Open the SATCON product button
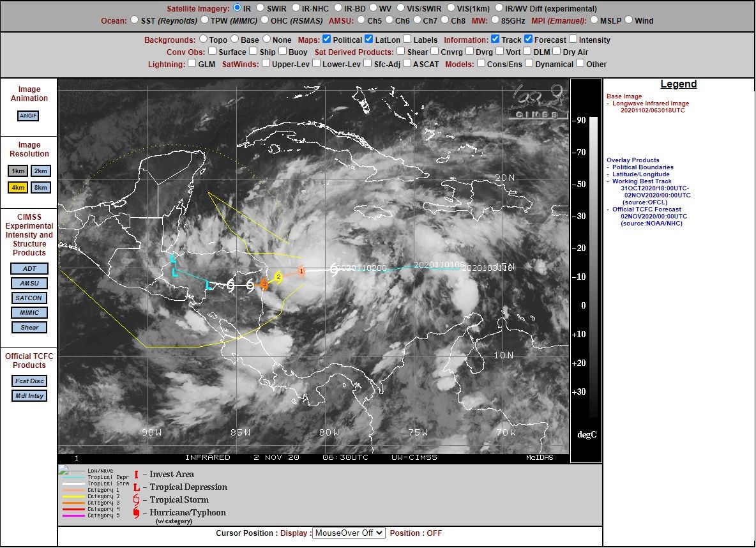The width and height of the screenshot is (756, 548). click(x=29, y=298)
